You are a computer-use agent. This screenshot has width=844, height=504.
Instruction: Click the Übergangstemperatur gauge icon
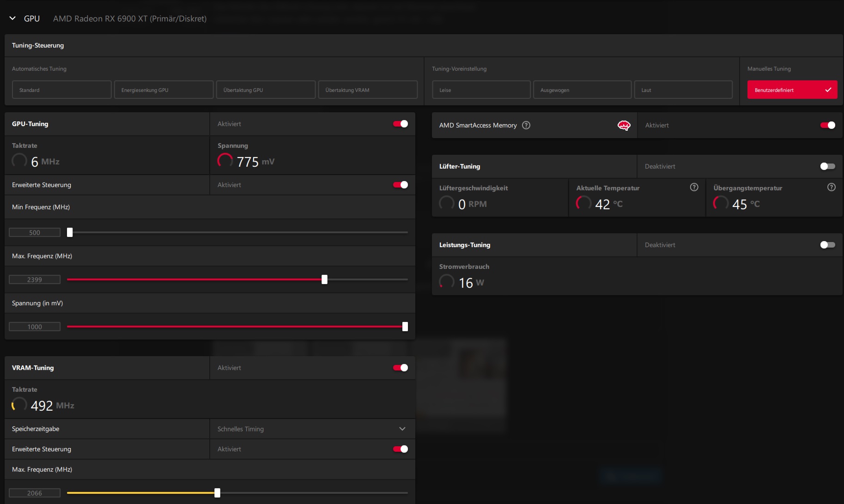pyautogui.click(x=721, y=203)
